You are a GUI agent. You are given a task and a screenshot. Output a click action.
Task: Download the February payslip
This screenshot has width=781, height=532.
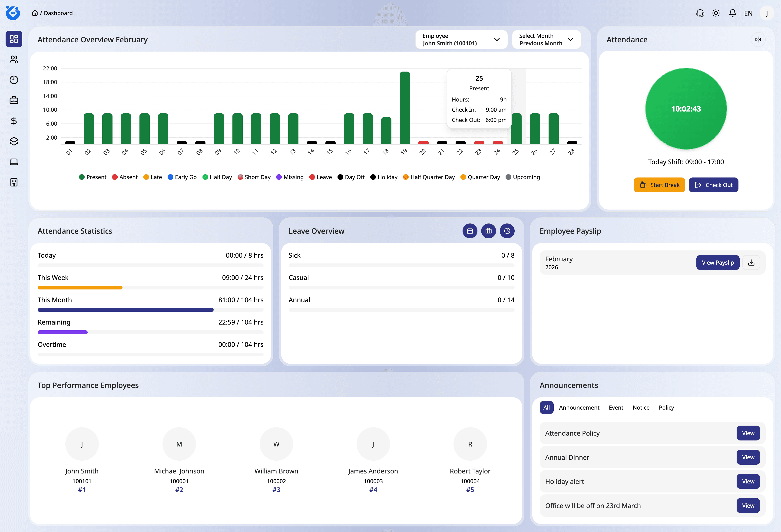click(x=751, y=263)
